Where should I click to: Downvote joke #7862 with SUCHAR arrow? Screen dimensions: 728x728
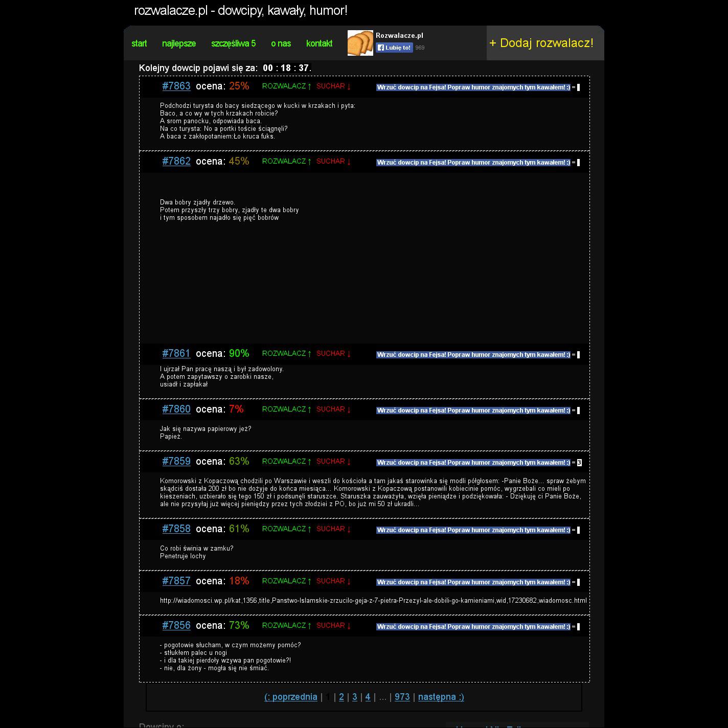tap(333, 162)
